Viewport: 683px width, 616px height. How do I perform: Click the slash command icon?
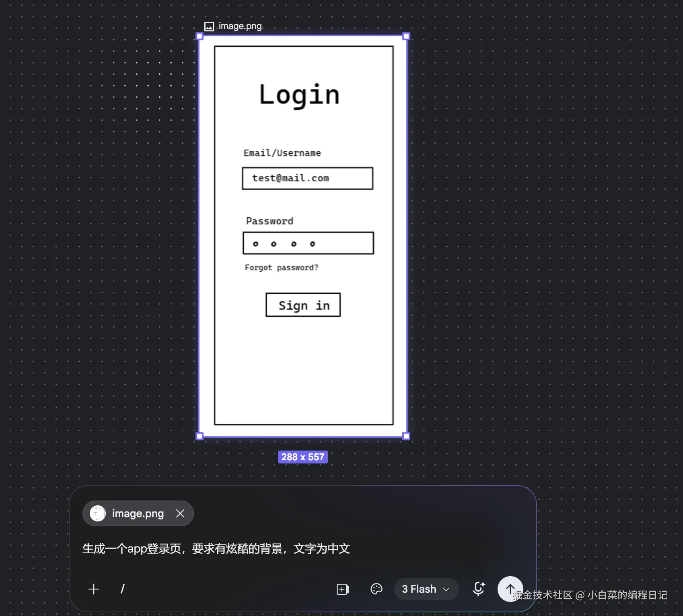click(123, 589)
